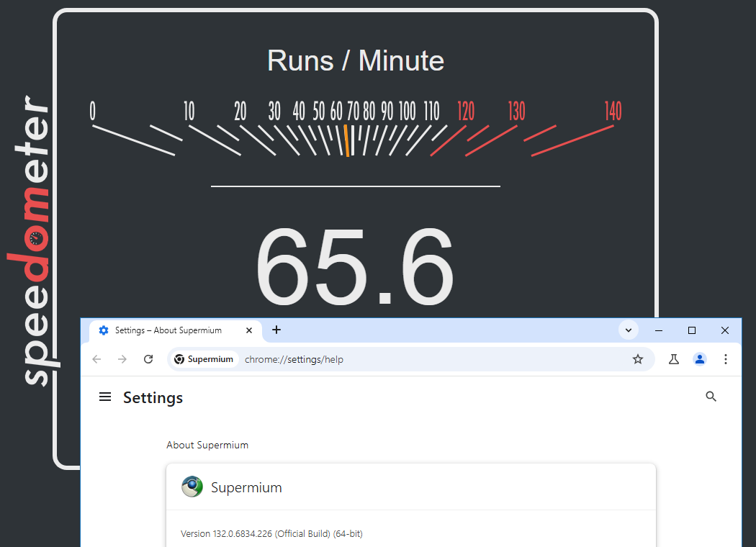The image size is (756, 547).
Task: Click the 0 mark on the gauge
Action: coord(93,112)
